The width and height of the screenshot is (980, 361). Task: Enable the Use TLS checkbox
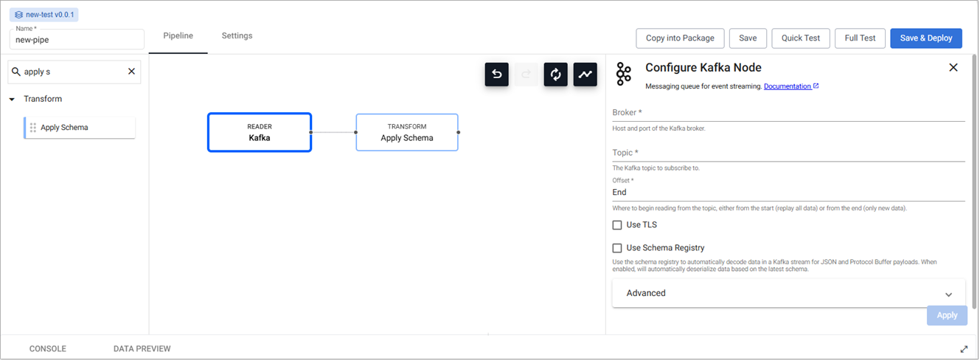tap(617, 225)
